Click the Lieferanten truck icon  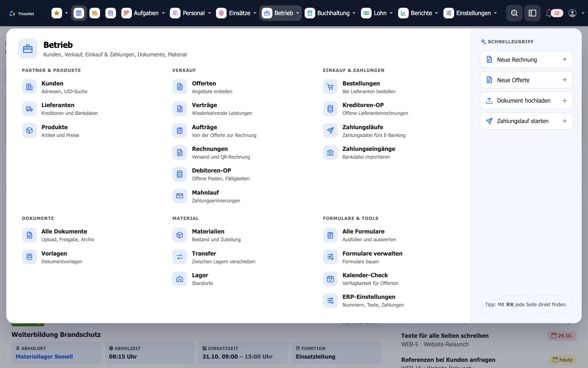(x=29, y=109)
